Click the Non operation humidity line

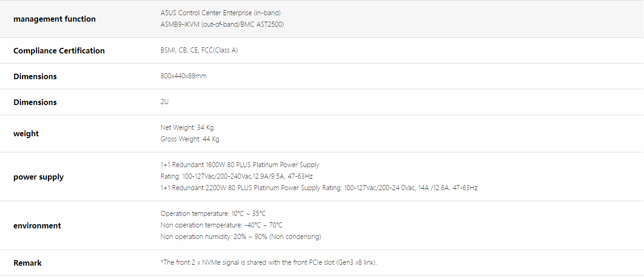click(x=241, y=237)
